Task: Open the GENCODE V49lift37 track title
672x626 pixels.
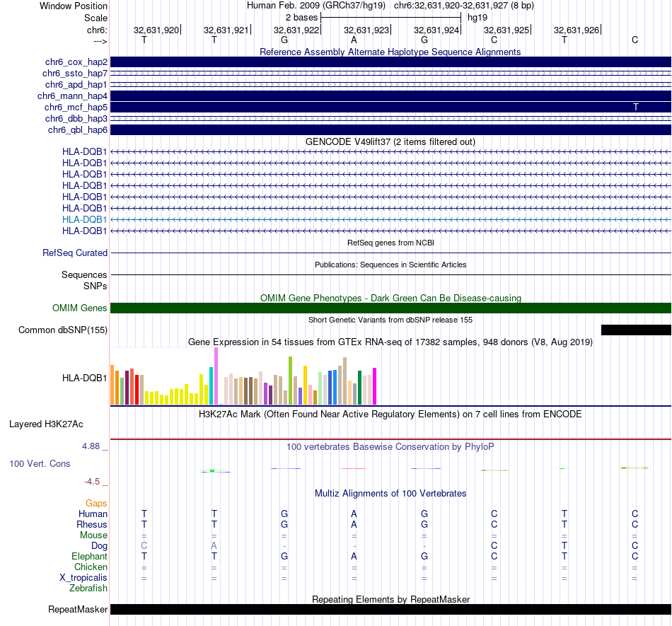Action: pos(390,142)
